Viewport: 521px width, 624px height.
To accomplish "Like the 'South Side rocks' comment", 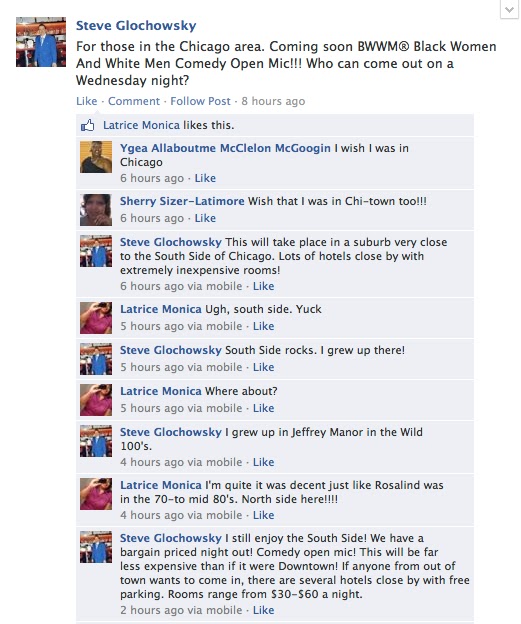I will (263, 367).
